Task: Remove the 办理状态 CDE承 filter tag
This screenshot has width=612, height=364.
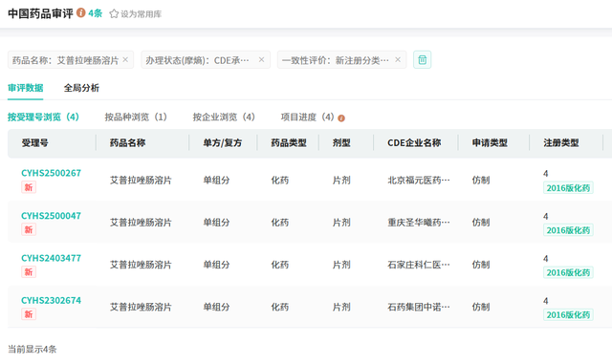Action: pyautogui.click(x=261, y=59)
